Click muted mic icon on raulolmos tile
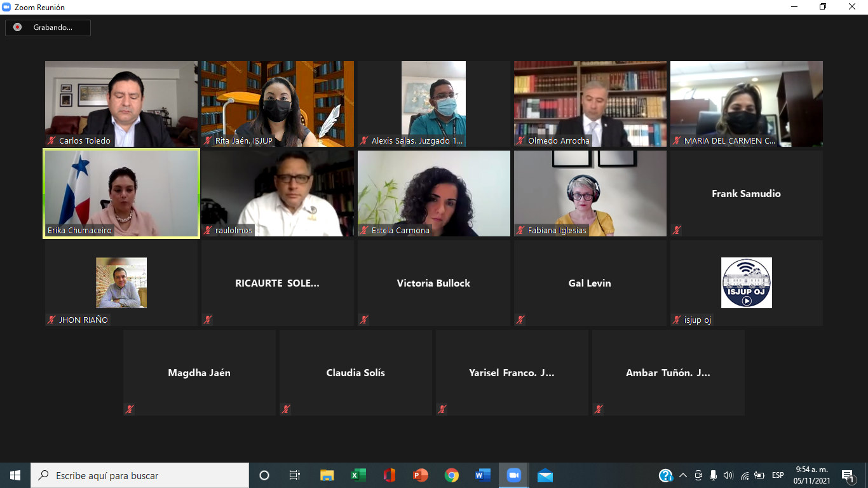868x488 pixels. point(208,231)
